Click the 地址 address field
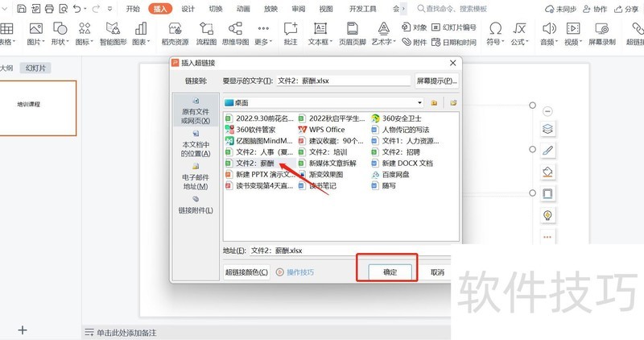Viewport: 644px width, 340px height. click(x=350, y=251)
